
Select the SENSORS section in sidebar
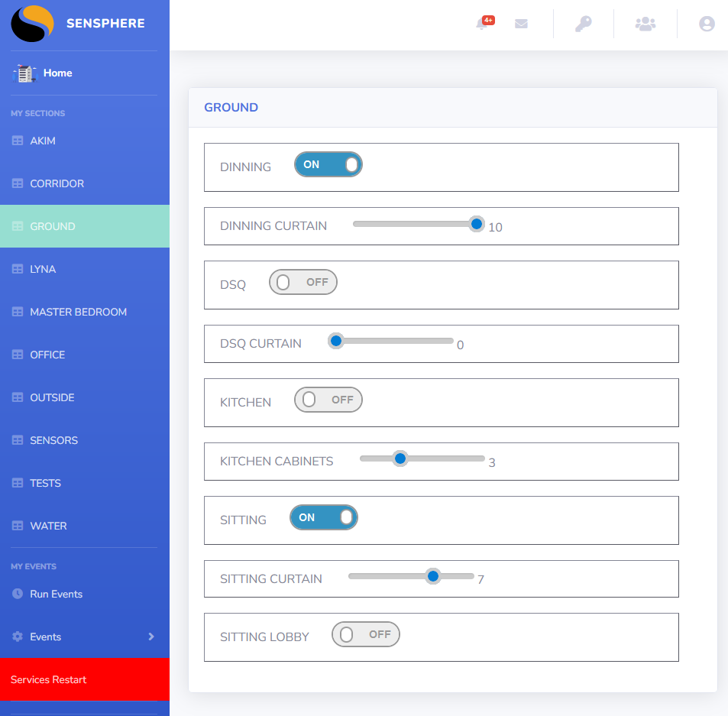(x=53, y=440)
